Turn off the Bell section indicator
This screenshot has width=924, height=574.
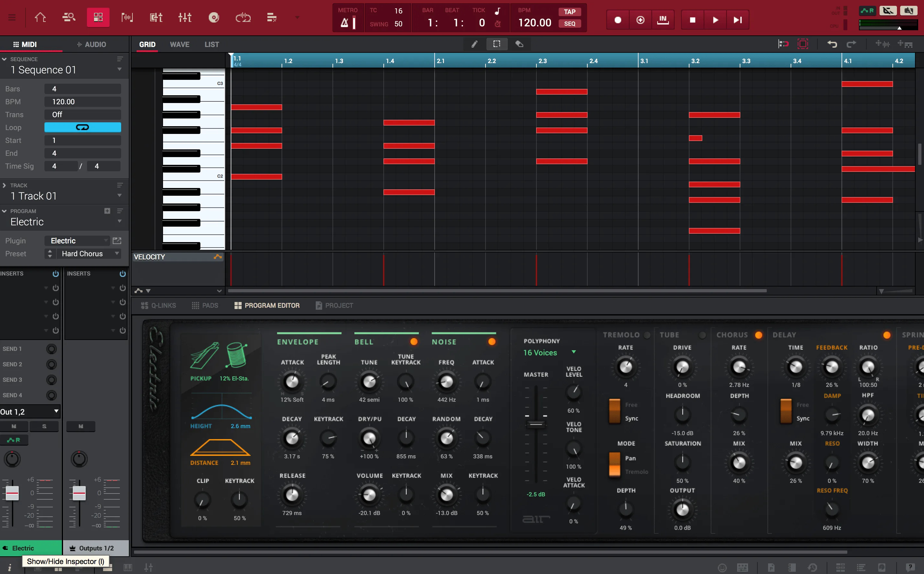(414, 342)
